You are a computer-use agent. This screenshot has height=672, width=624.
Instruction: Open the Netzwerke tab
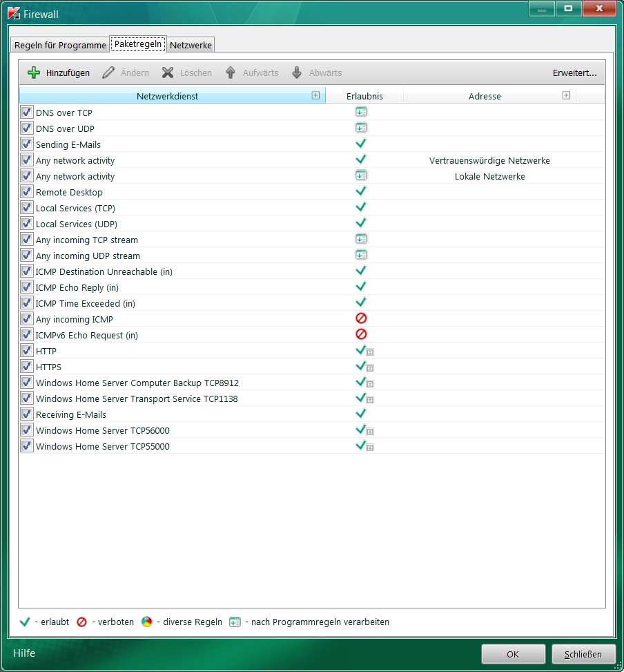(x=191, y=45)
